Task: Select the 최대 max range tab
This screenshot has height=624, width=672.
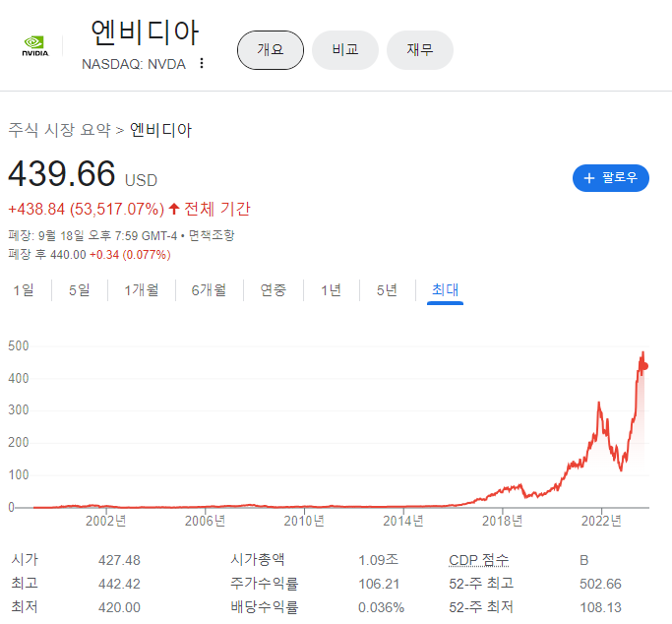Action: [445, 290]
